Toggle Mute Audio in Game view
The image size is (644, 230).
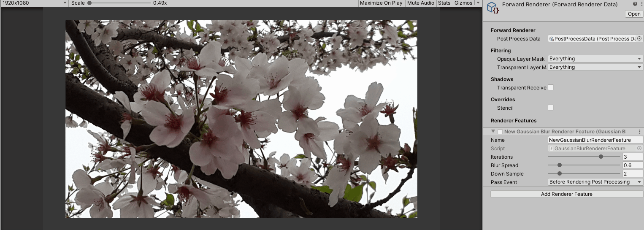(421, 3)
